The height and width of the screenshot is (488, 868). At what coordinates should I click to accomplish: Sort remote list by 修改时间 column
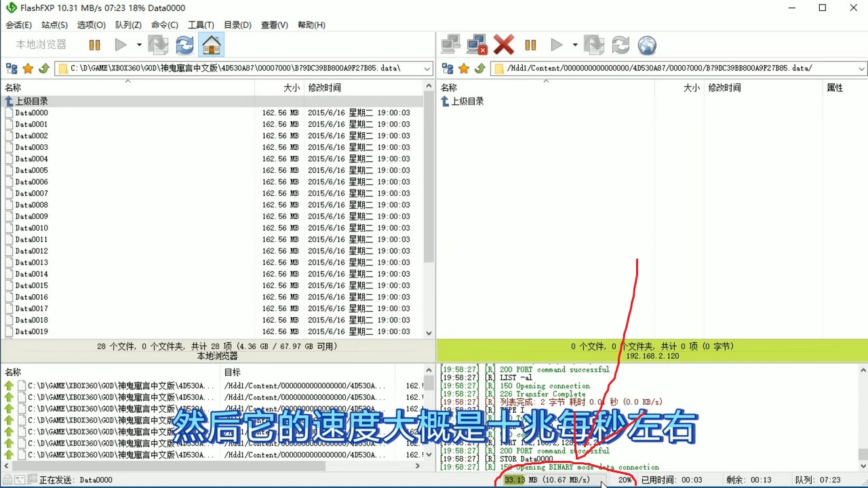763,87
